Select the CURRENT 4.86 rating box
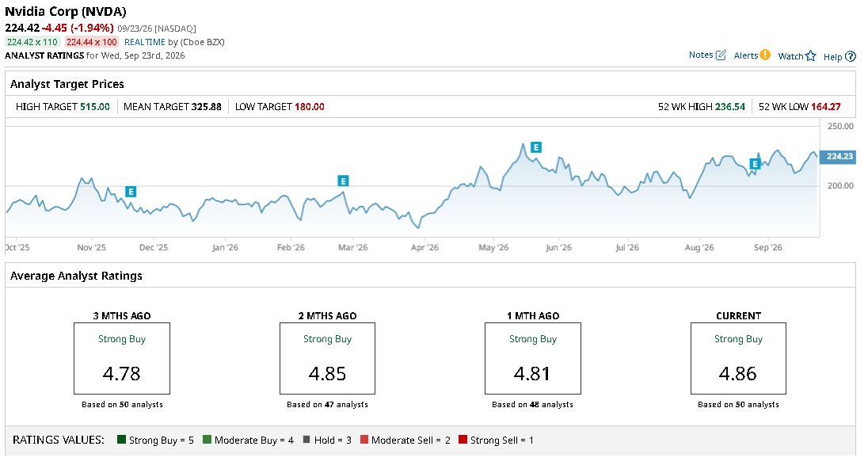The width and height of the screenshot is (868, 469). pyautogui.click(x=738, y=358)
